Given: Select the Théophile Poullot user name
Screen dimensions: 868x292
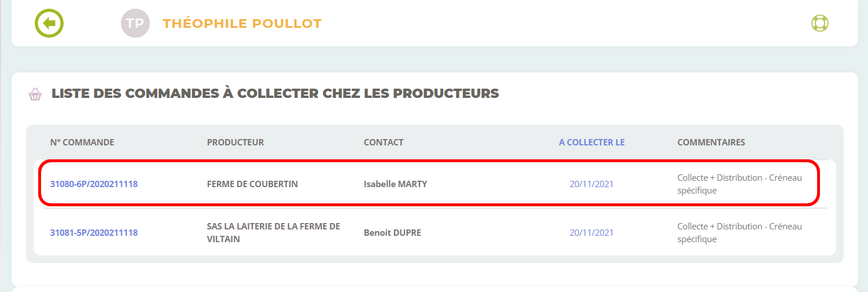Looking at the screenshot, I should pos(242,24).
